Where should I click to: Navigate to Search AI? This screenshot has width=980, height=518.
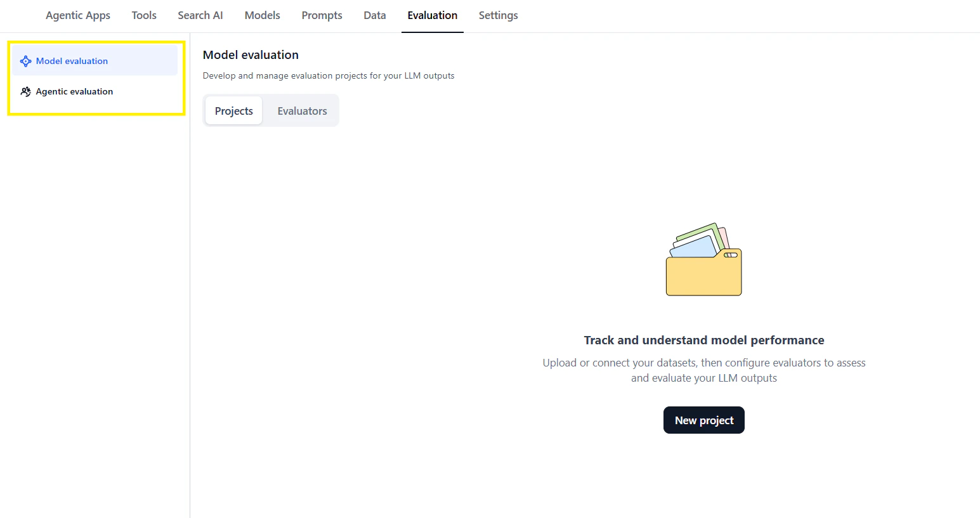pos(200,15)
